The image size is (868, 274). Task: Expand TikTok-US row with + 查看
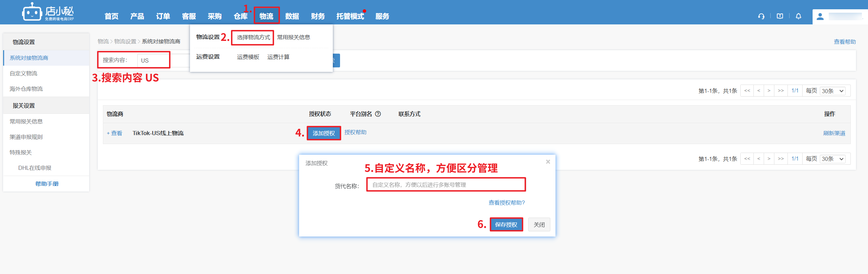click(x=115, y=133)
